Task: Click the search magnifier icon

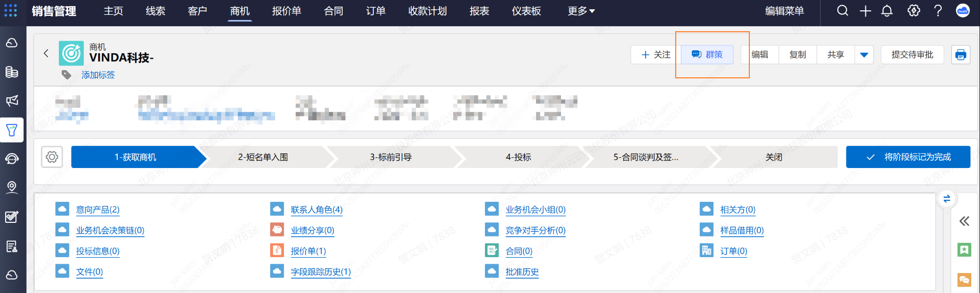Action: [842, 11]
